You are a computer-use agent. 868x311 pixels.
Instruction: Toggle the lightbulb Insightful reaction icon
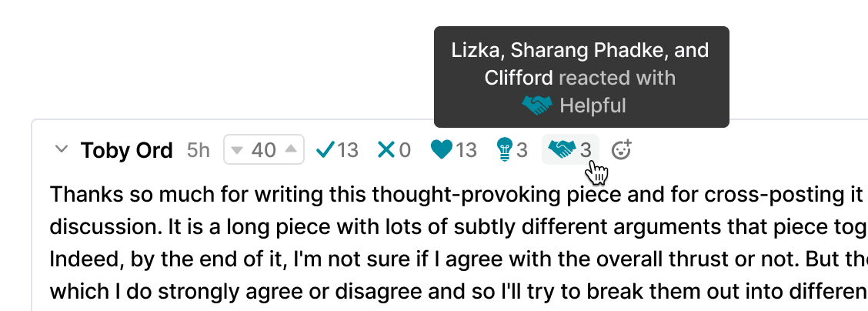(x=505, y=149)
